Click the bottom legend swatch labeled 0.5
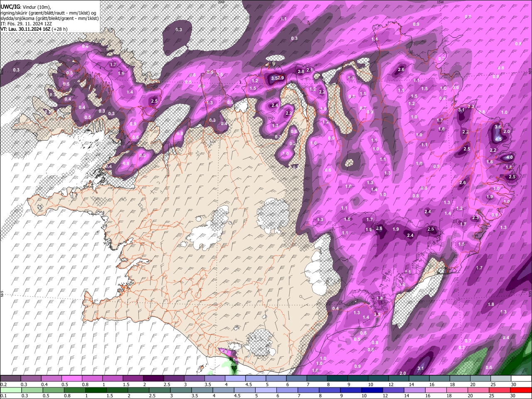 click(x=53, y=390)
